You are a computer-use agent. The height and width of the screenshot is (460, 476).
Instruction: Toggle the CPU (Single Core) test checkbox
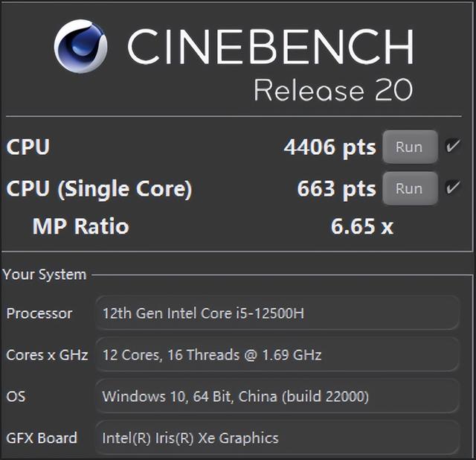(453, 187)
